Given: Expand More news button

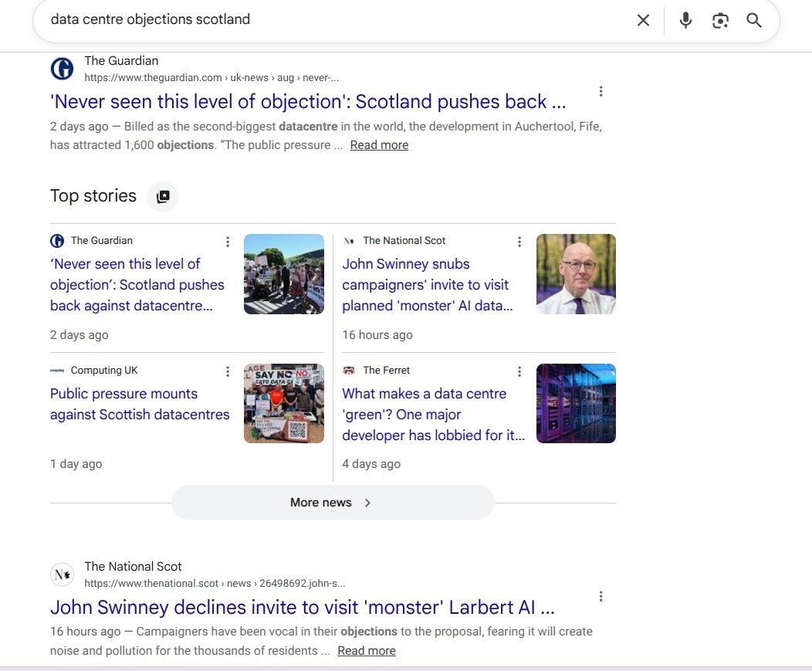Looking at the screenshot, I should point(333,502).
